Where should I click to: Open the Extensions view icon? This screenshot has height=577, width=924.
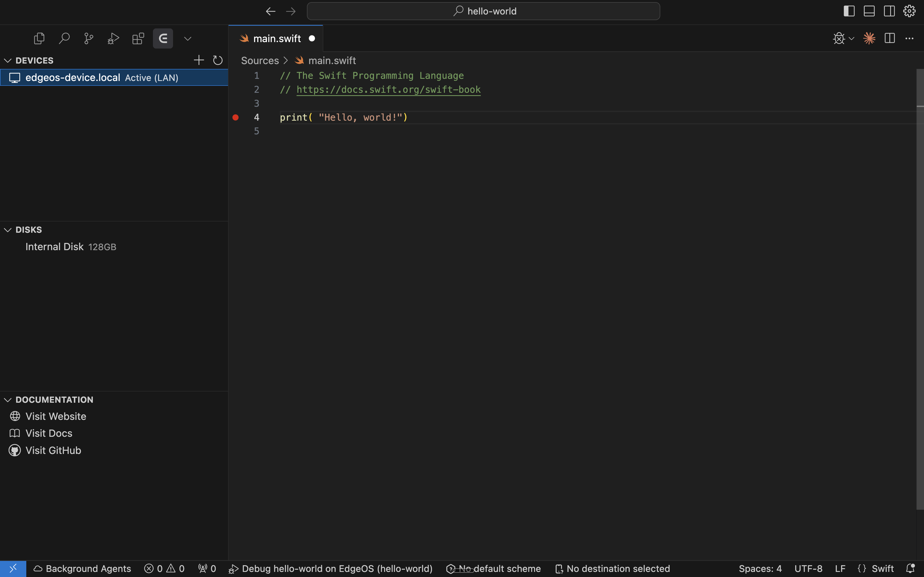(x=138, y=39)
